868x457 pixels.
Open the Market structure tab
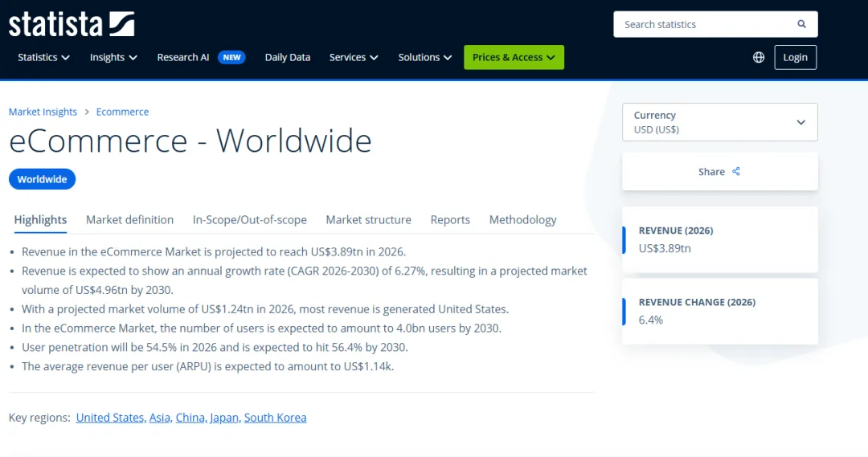pyautogui.click(x=368, y=220)
